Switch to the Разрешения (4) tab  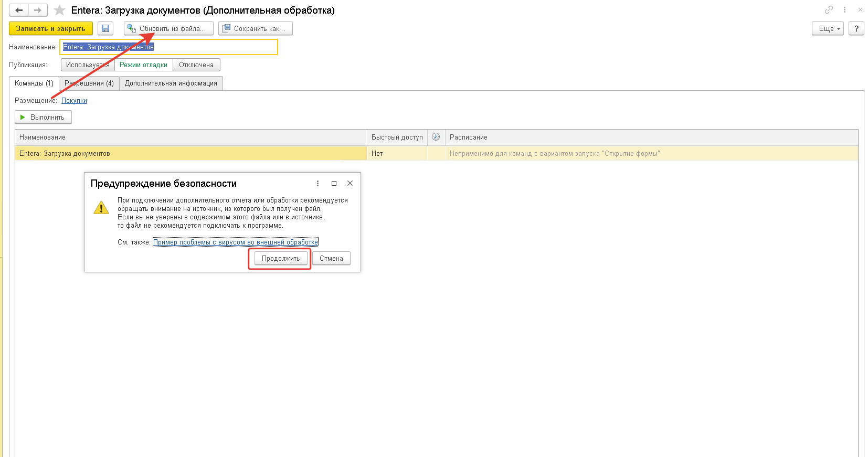pos(89,83)
